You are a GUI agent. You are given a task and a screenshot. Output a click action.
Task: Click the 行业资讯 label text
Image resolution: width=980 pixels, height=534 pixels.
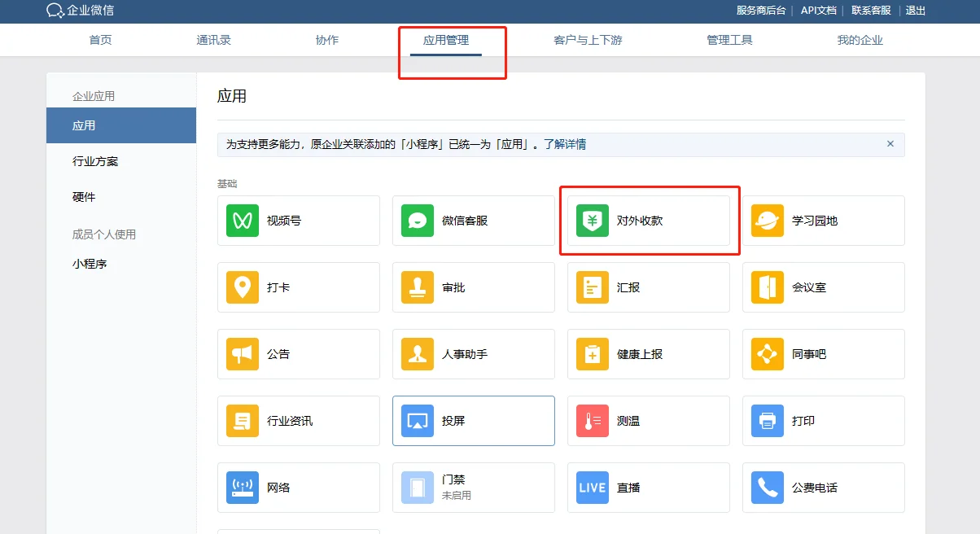point(290,421)
